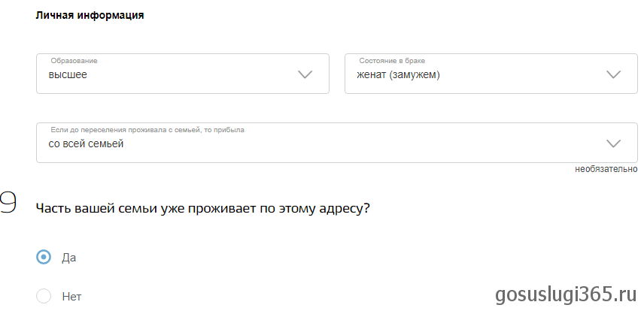Select the Нет radio button

coord(44,296)
